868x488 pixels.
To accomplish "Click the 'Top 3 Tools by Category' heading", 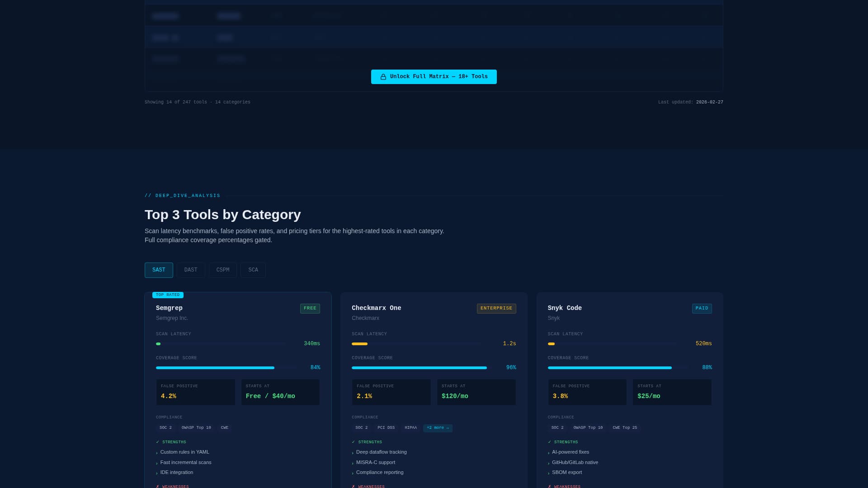I will (222, 215).
